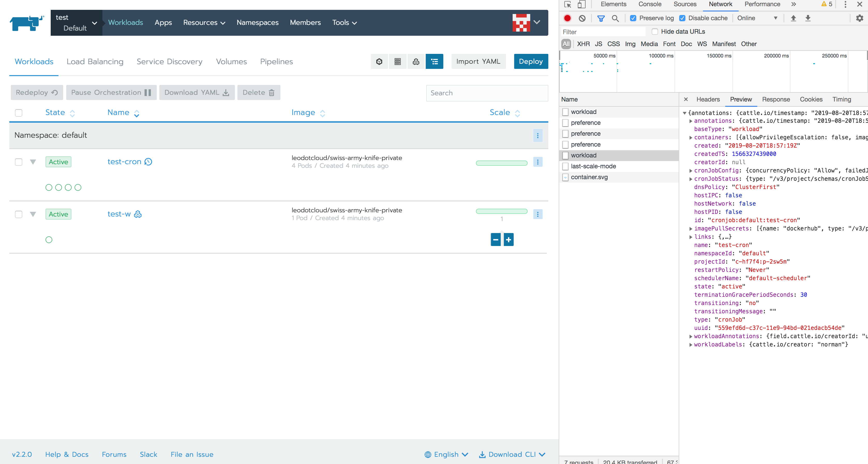Viewport: 868px width, 464px height.
Task: Click the DevTools record network log button
Action: coord(567,18)
